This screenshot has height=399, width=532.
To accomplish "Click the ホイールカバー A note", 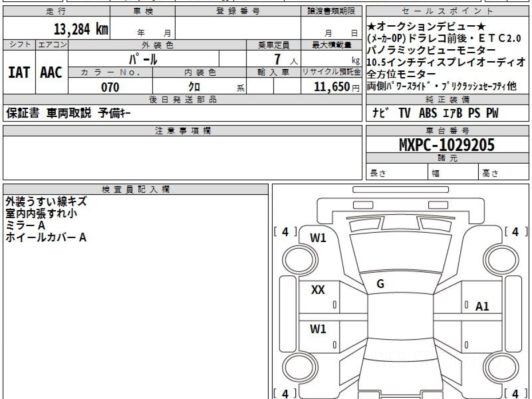I will (46, 238).
